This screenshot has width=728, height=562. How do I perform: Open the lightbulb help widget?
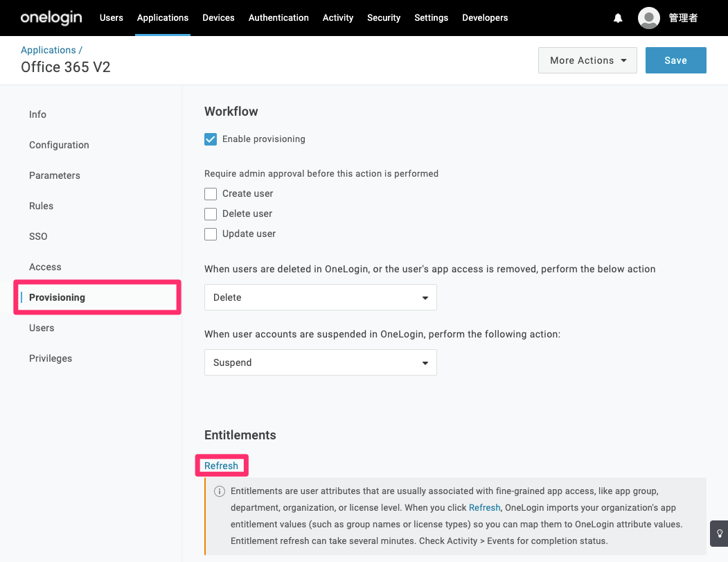point(719,533)
